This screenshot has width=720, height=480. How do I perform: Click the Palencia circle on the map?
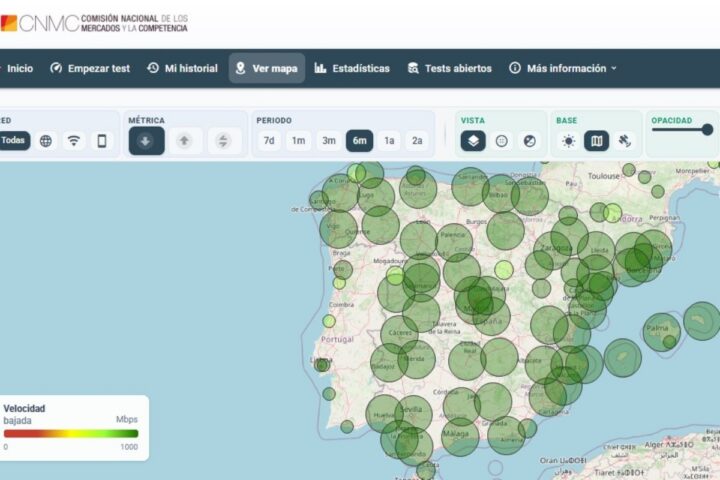coord(454,242)
